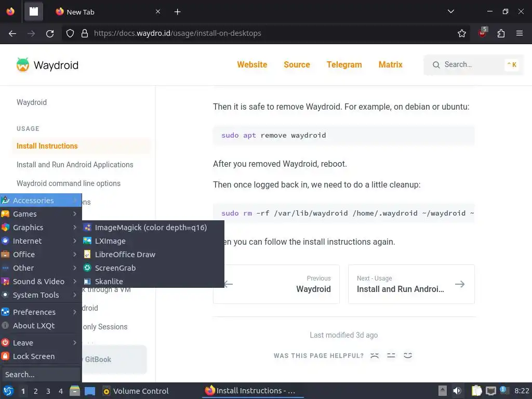Click Install Instructions Firefox taskbar entry
The width and height of the screenshot is (532, 399).
click(x=254, y=391)
